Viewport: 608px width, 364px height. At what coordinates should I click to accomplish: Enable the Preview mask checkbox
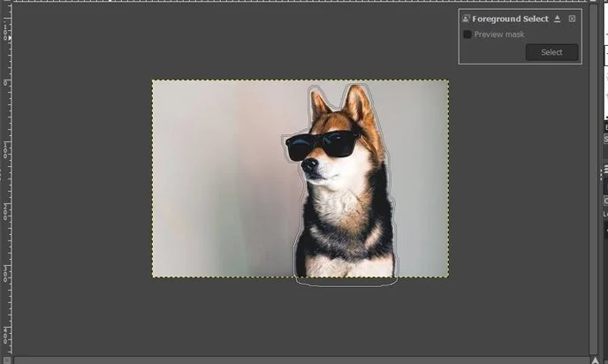tap(467, 34)
